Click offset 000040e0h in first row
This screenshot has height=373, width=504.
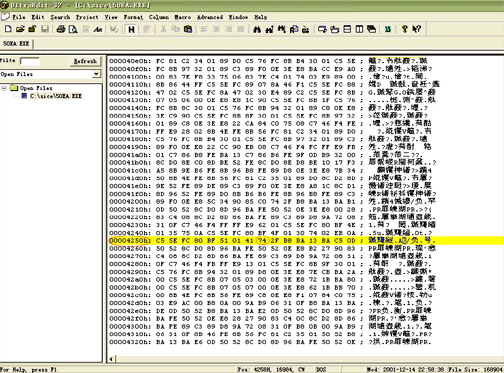[130, 61]
